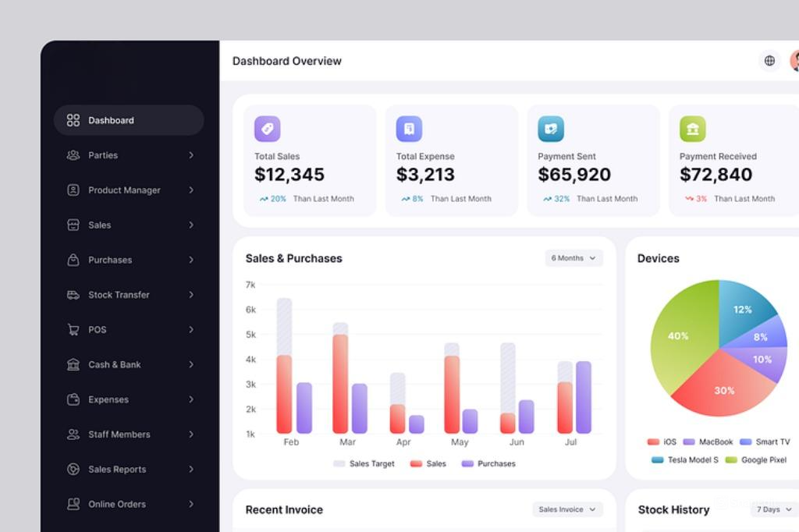Click the Payment Sent icon

click(x=551, y=129)
